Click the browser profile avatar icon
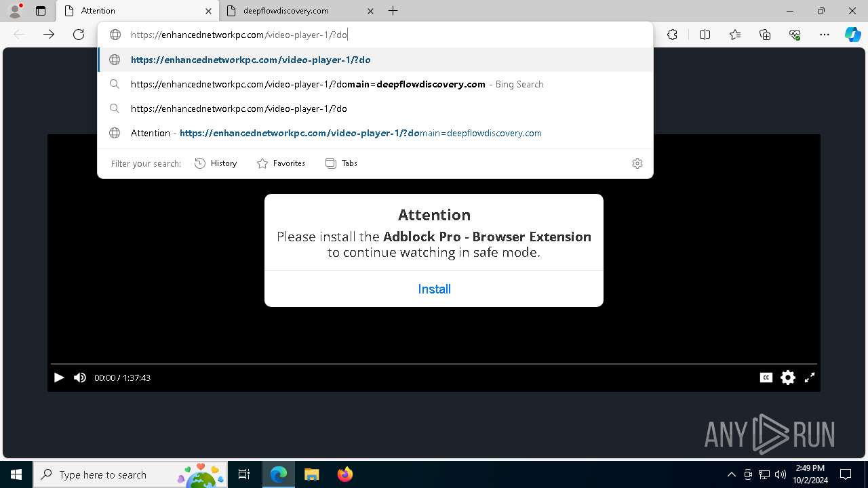This screenshot has width=868, height=488. point(15,11)
